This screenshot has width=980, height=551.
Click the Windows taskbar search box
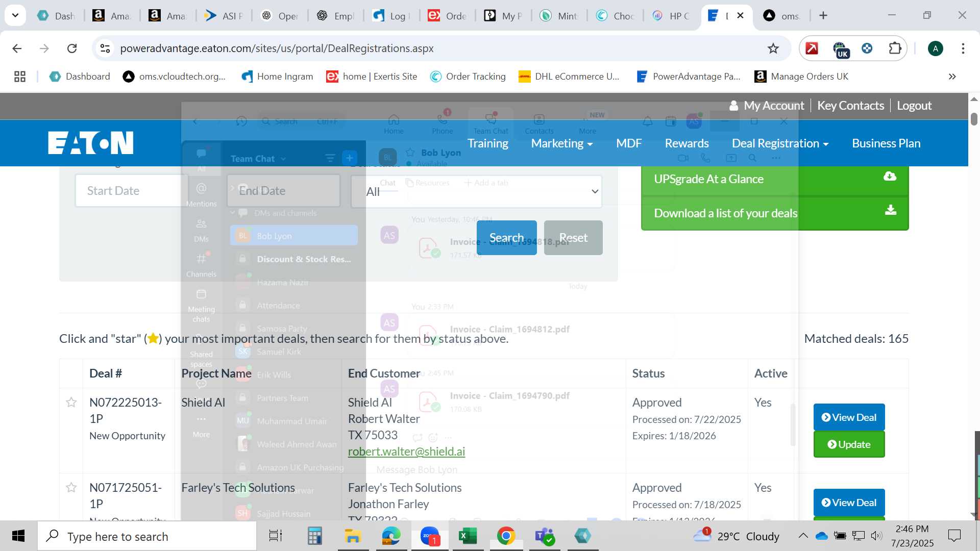click(147, 536)
